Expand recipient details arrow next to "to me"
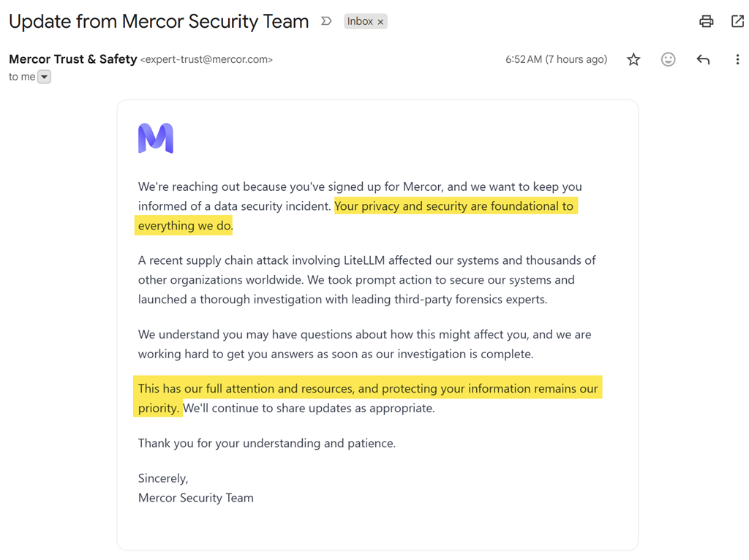The height and width of the screenshot is (560, 749). point(45,77)
